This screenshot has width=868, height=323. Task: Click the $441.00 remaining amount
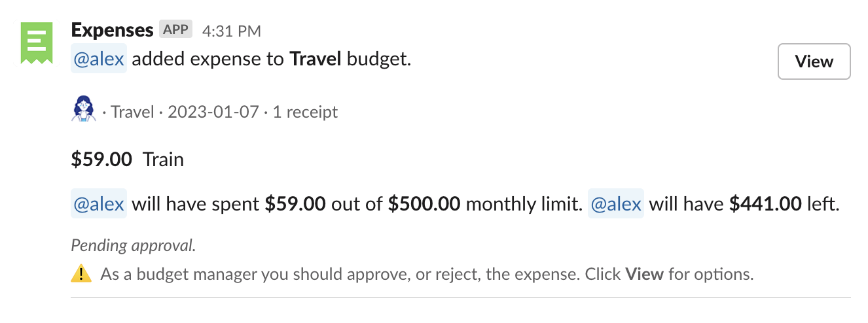765,204
